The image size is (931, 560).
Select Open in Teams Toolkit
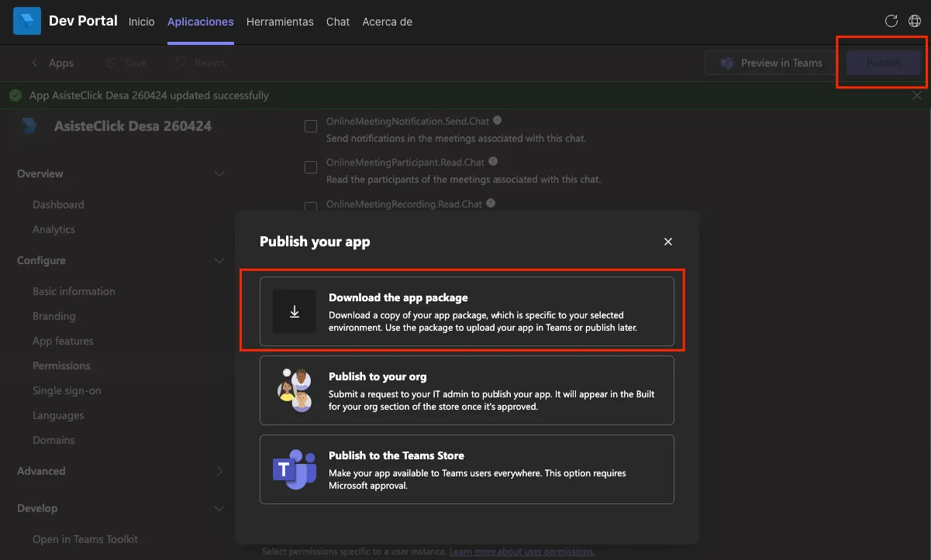click(85, 539)
